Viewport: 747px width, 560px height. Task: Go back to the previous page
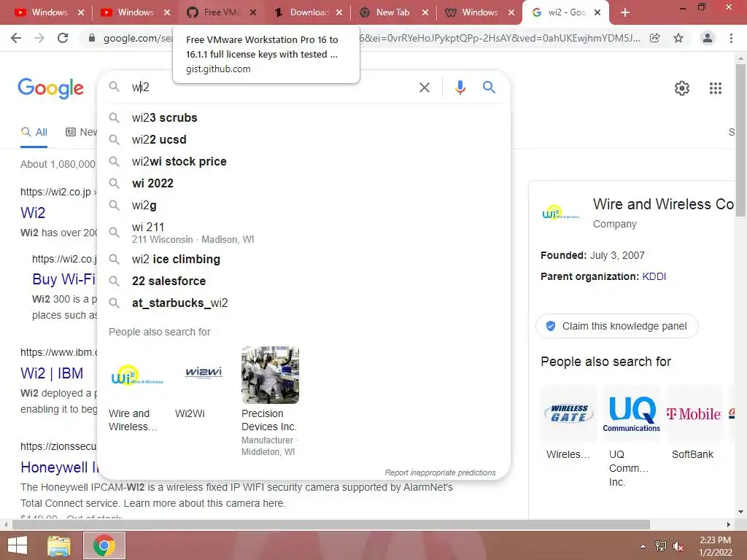[16, 38]
